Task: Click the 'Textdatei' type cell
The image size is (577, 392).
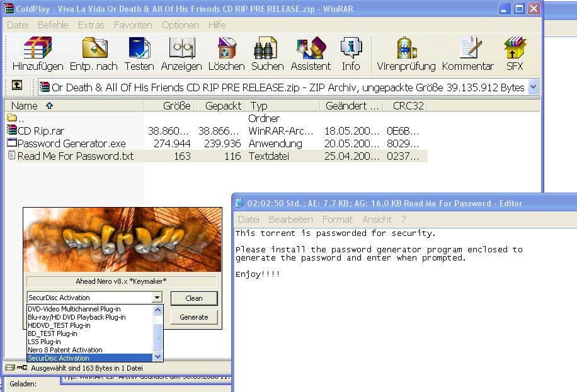Action: click(x=268, y=156)
